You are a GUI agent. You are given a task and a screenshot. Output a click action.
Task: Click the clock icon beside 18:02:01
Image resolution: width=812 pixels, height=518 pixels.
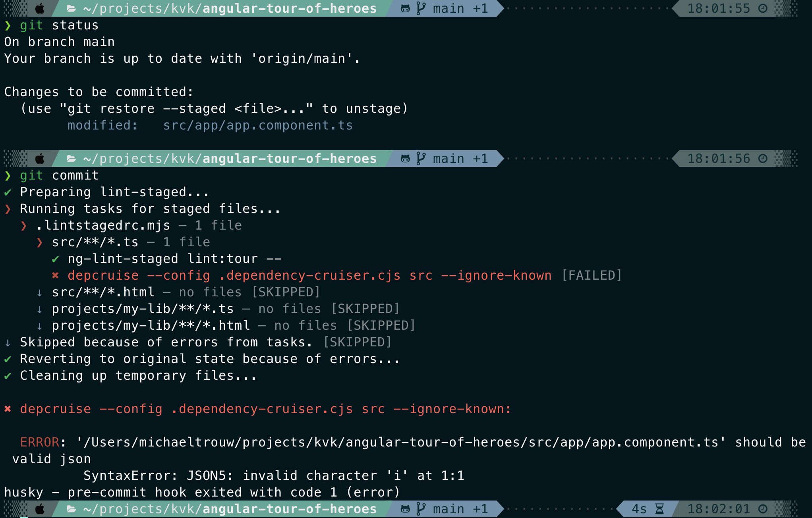[763, 509]
